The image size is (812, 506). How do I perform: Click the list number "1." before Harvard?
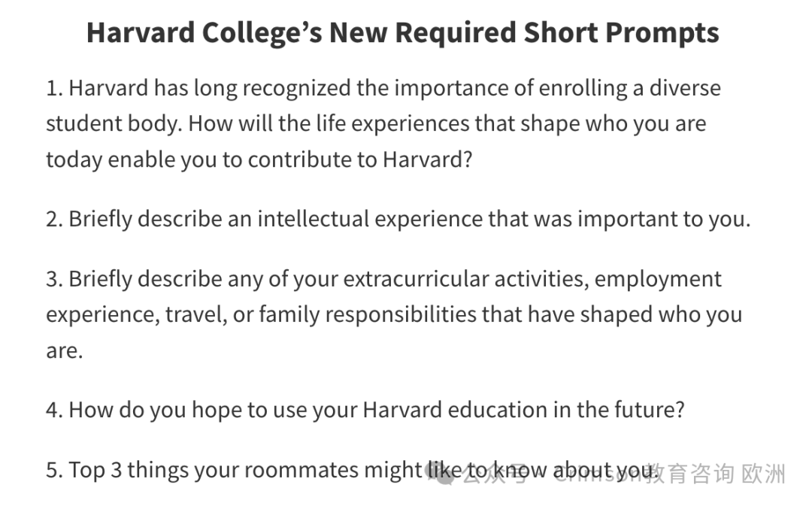click(54, 88)
